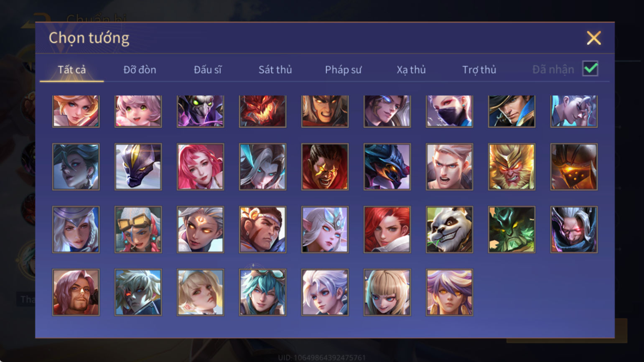Viewport: 644px width, 362px height.
Task: Select the black-masked ninja girl portrait
Action: pyautogui.click(x=449, y=111)
